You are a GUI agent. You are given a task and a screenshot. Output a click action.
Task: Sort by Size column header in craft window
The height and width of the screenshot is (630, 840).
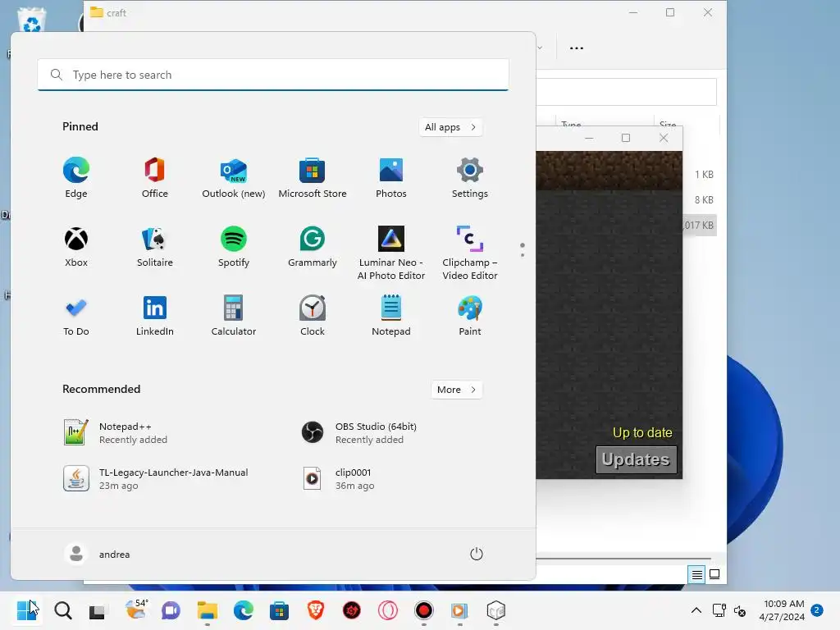[668, 125]
